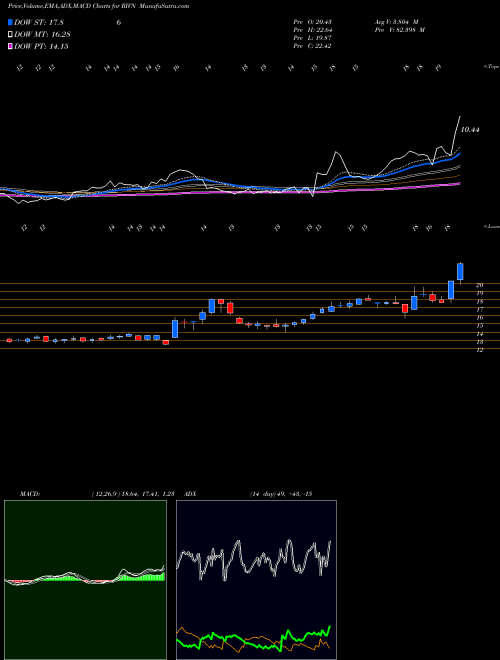Click the price axis label 12
Viewport: 500px width, 660px height.
click(x=479, y=350)
